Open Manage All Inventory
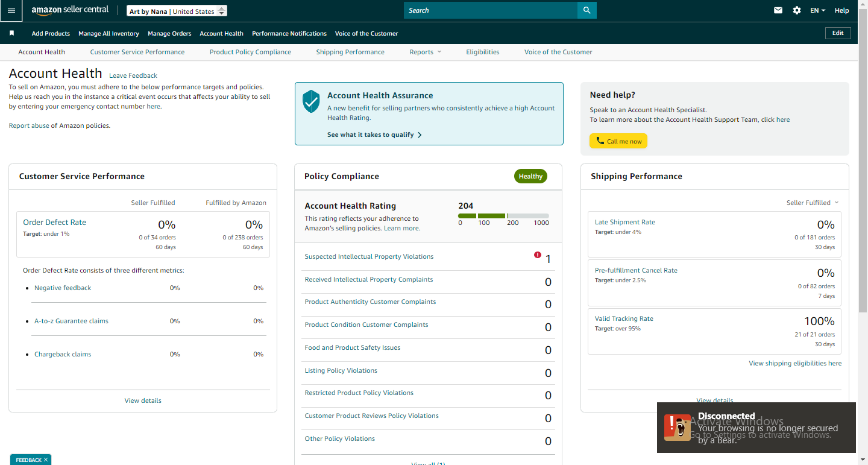This screenshot has width=868, height=465. pyautogui.click(x=108, y=33)
